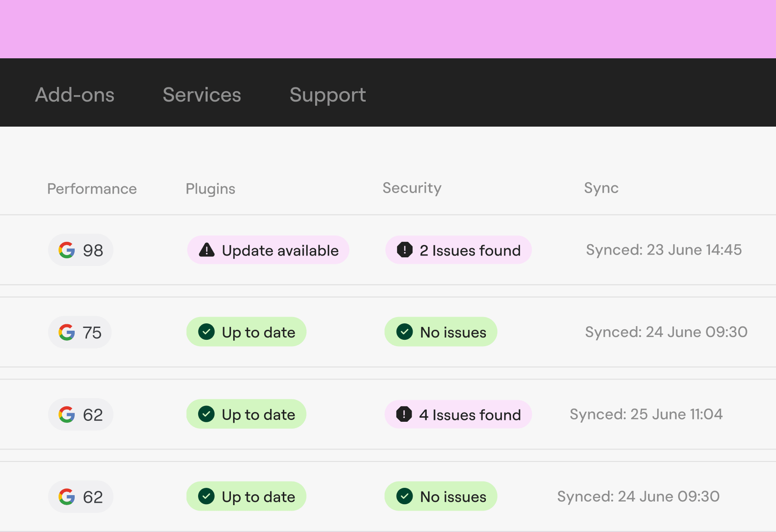The height and width of the screenshot is (532, 776).
Task: Open the Support menu item
Action: click(327, 96)
